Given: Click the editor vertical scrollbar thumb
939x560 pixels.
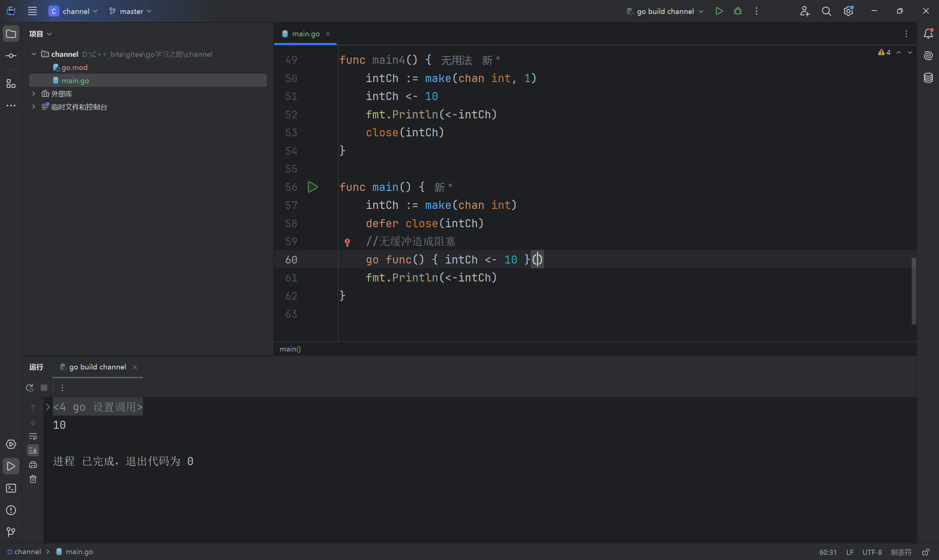Looking at the screenshot, I should [913, 291].
